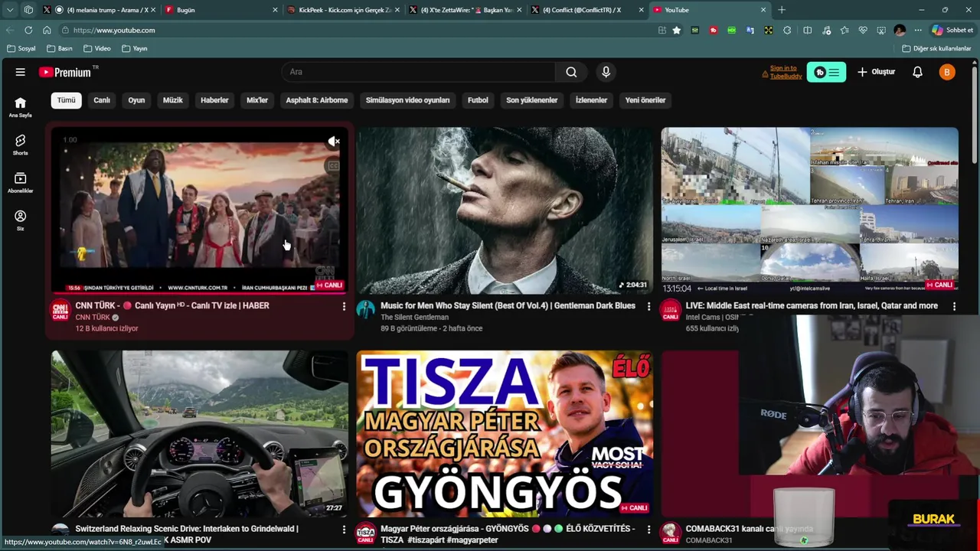Open options menu for CNN TÜRK video

click(344, 306)
